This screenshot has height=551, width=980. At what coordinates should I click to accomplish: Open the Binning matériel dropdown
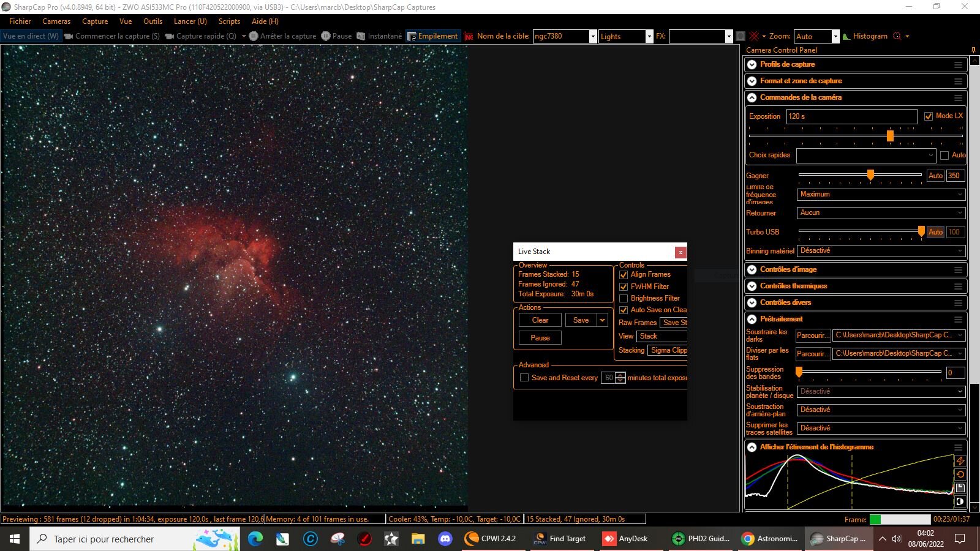(881, 251)
